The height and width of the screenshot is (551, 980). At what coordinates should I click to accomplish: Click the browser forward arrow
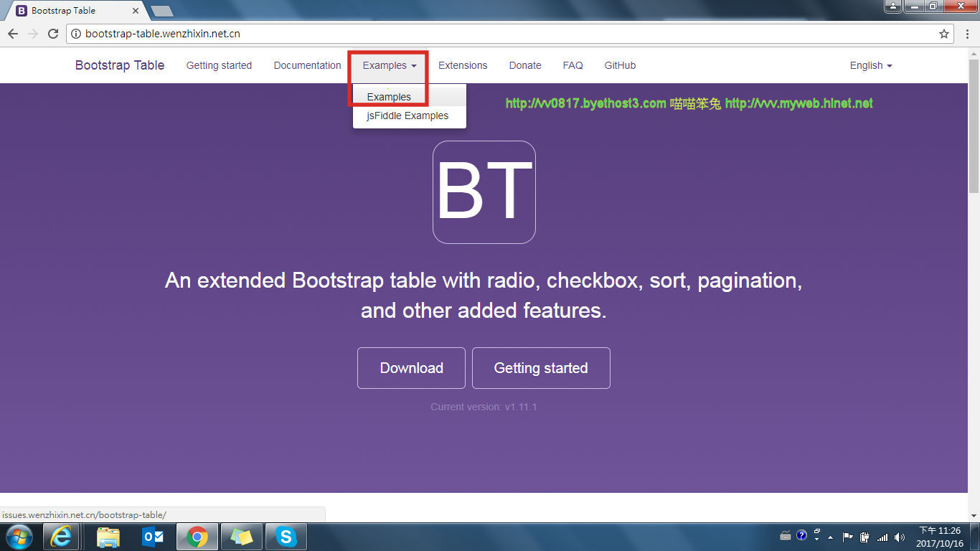pyautogui.click(x=33, y=34)
